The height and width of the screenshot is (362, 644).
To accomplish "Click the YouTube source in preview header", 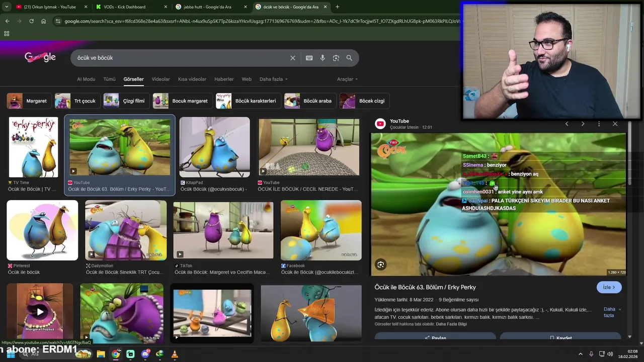I will [x=399, y=121].
